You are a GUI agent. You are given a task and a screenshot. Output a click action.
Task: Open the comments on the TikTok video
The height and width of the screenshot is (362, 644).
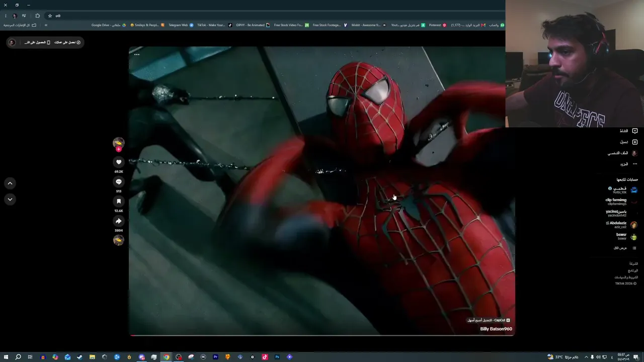point(119,182)
